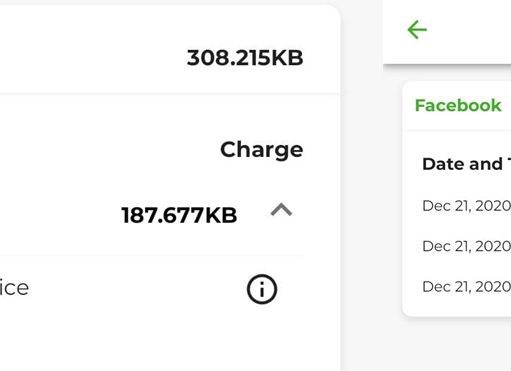
Task: Click the gray gap between the two panels
Action: [x=362, y=200]
